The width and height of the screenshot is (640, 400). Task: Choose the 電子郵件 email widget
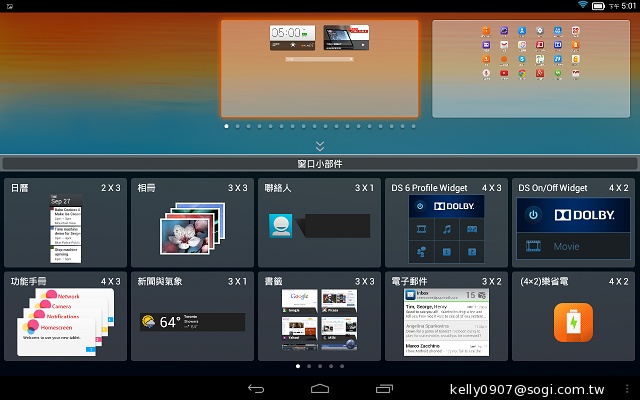(x=446, y=316)
